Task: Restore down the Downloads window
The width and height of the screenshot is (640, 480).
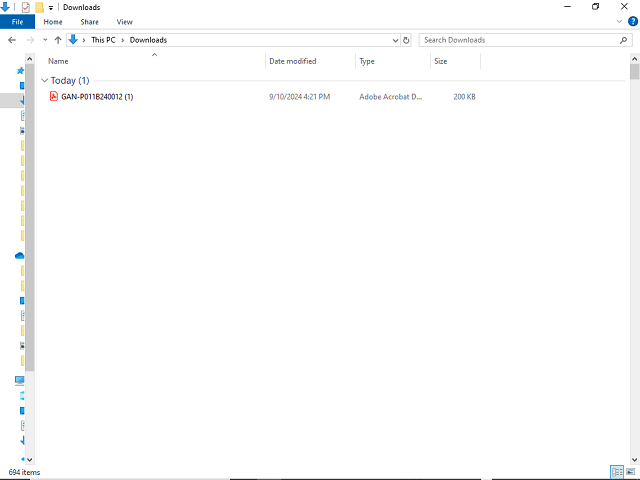Action: click(596, 7)
